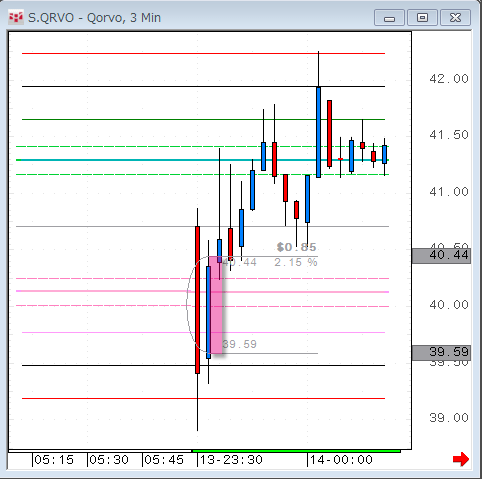The image size is (482, 479).
Task: Click the Qorvo chart window icon
Action: click(16, 17)
